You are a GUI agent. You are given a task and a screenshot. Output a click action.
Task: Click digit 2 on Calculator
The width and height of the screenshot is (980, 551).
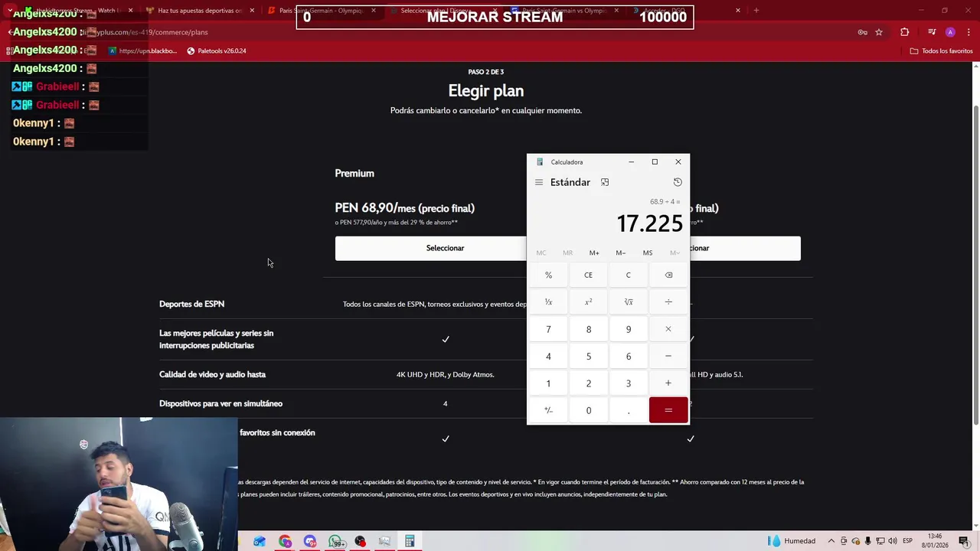click(x=589, y=383)
